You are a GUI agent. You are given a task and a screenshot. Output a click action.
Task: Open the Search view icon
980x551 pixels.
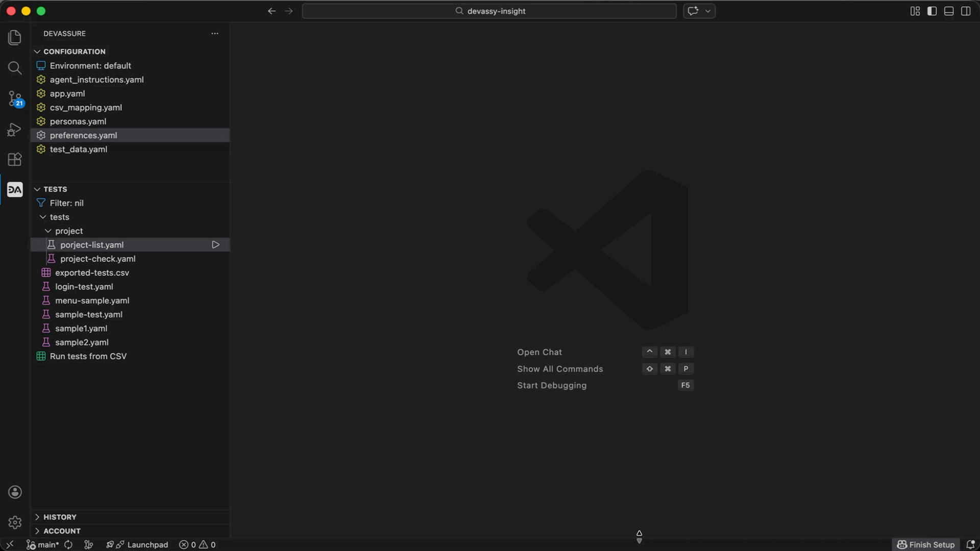[x=15, y=68]
